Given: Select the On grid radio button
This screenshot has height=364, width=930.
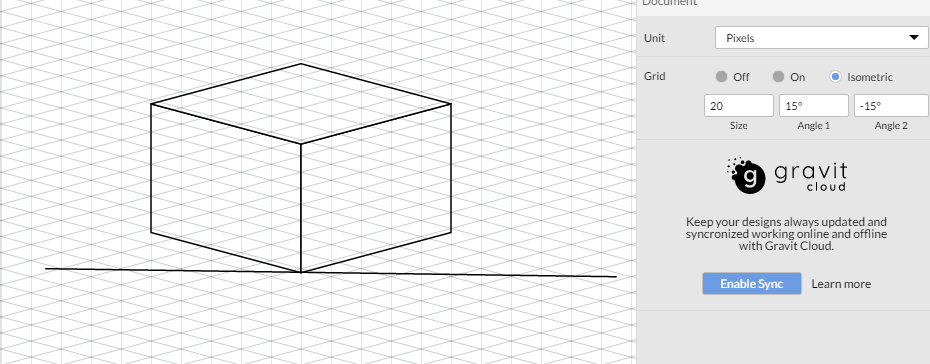Looking at the screenshot, I should click(778, 76).
